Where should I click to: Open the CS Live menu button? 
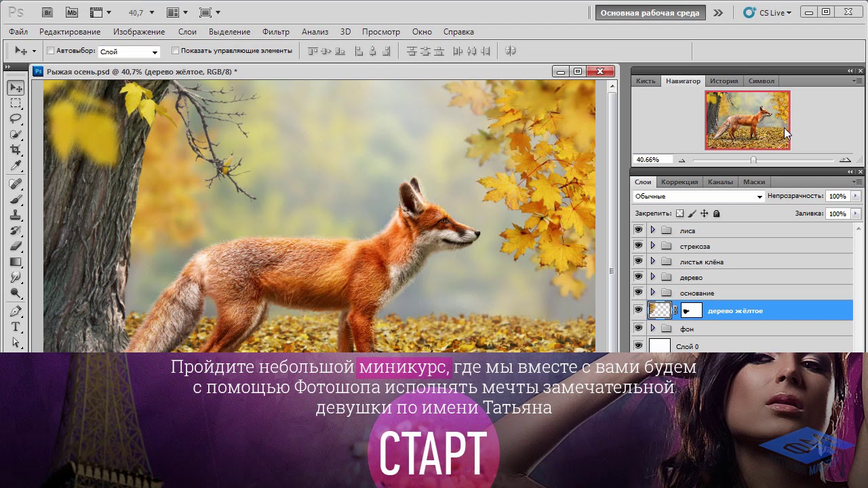click(767, 12)
